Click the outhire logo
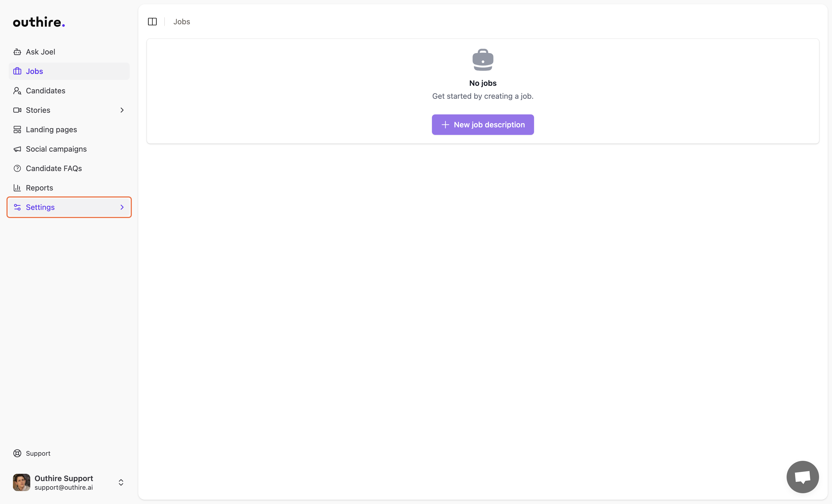The image size is (832, 504). (x=38, y=21)
